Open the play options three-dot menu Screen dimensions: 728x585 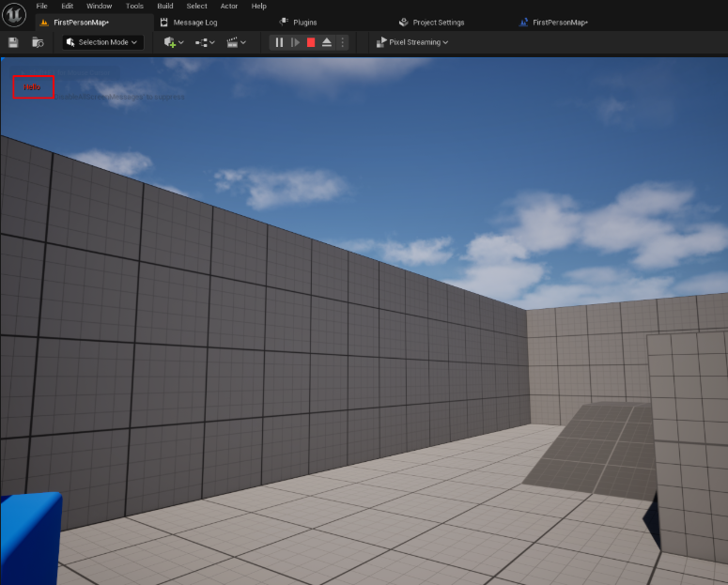(341, 42)
